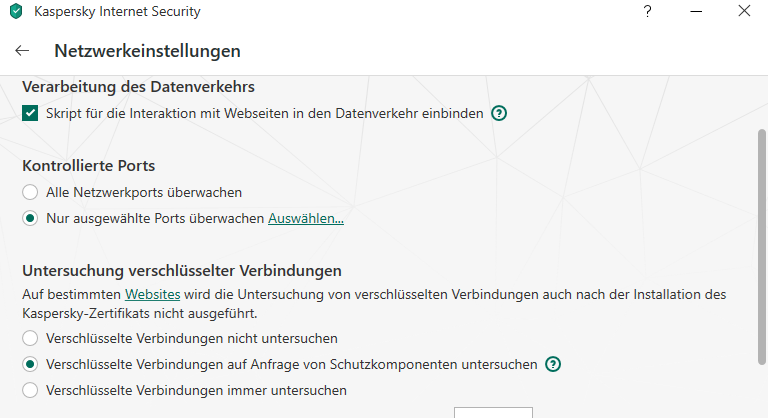Click the Verarbeitung des Datenverkehrs heading
768x418 pixels.
coord(139,87)
